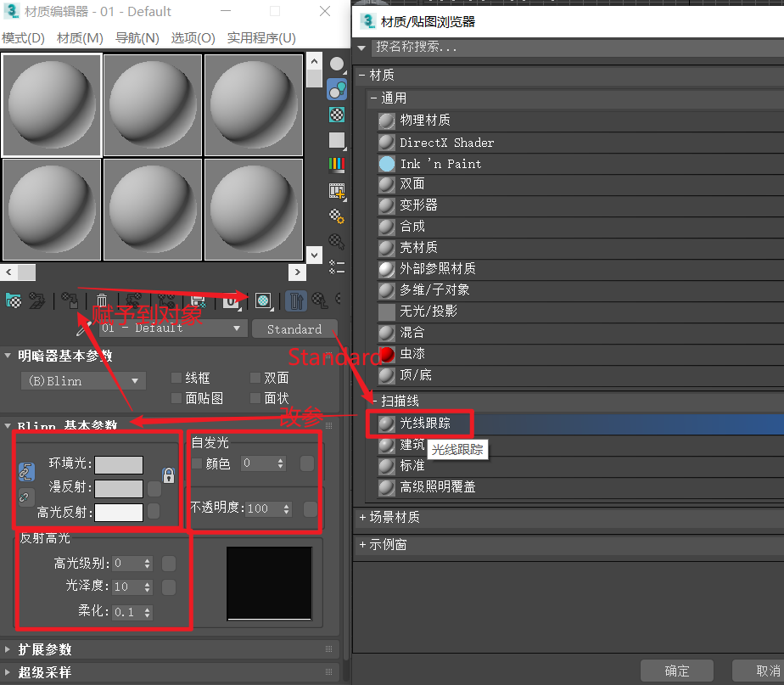Enable the 双面 two-sided checkbox
Image resolution: width=784 pixels, height=685 pixels.
257,378
